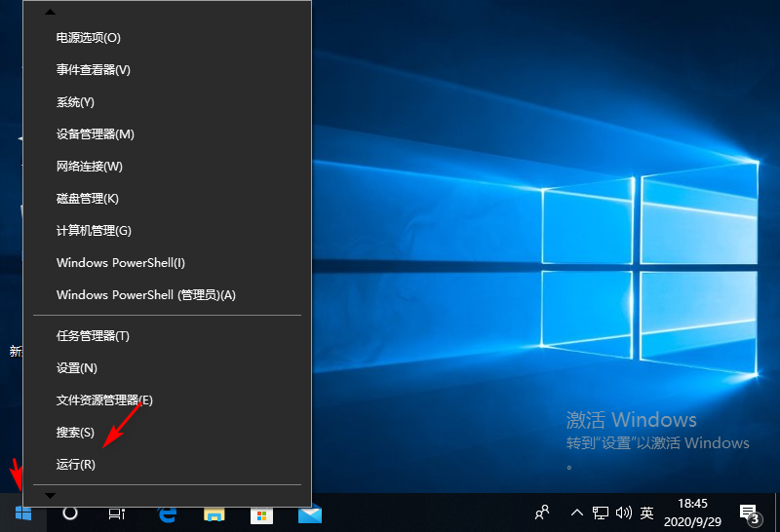Choose 设备管理器(M) in the menu

pos(96,134)
